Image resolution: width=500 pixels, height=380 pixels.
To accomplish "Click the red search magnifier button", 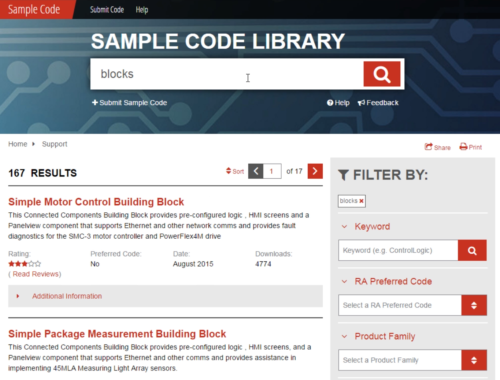I will [x=382, y=74].
